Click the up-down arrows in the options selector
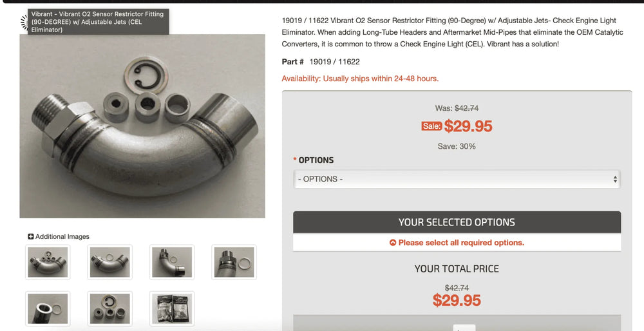The image size is (644, 331). pyautogui.click(x=615, y=180)
